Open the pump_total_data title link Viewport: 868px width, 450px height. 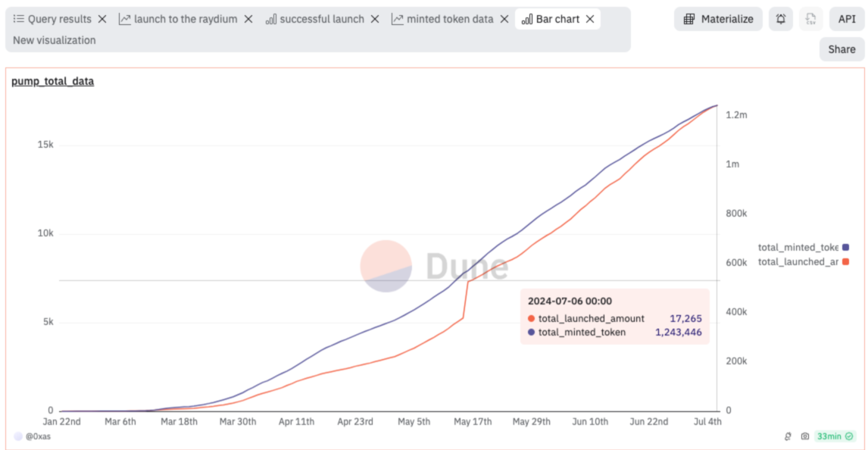point(53,81)
